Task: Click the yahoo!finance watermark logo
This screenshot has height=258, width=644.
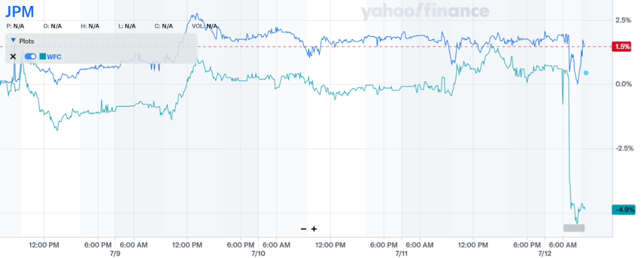Action: coord(425,12)
